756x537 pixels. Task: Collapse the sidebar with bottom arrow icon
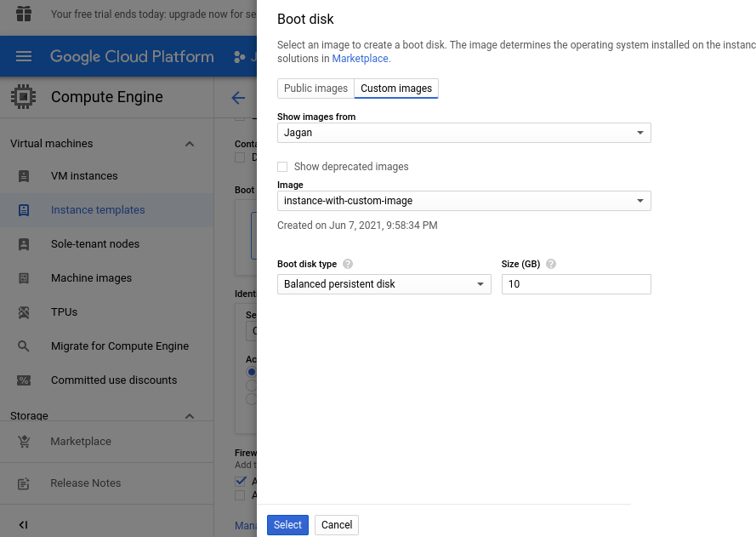(24, 525)
